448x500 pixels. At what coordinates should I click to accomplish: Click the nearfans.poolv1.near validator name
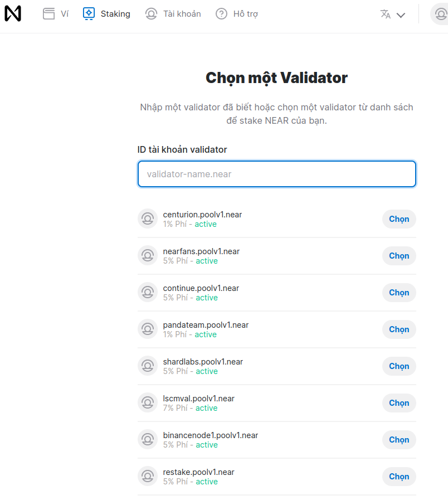click(x=201, y=251)
